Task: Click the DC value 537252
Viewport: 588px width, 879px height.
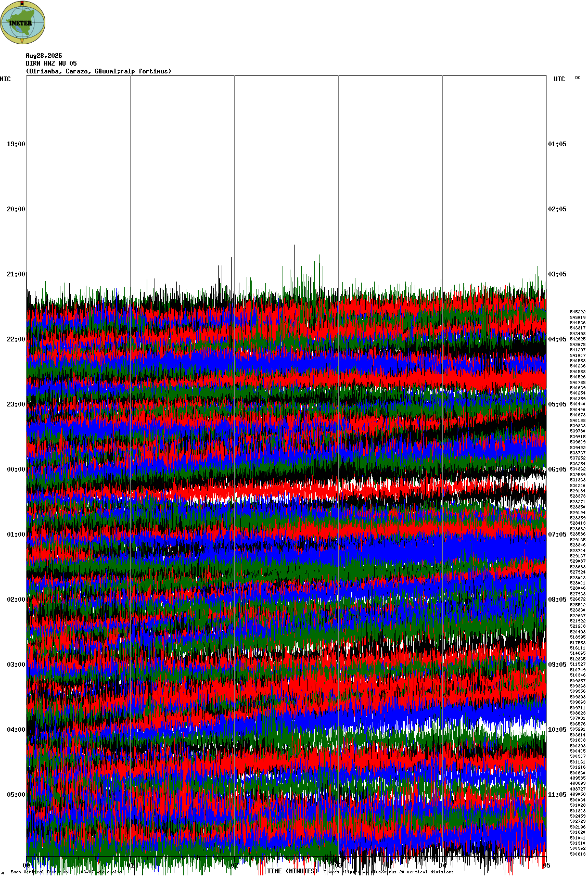Action: point(578,458)
